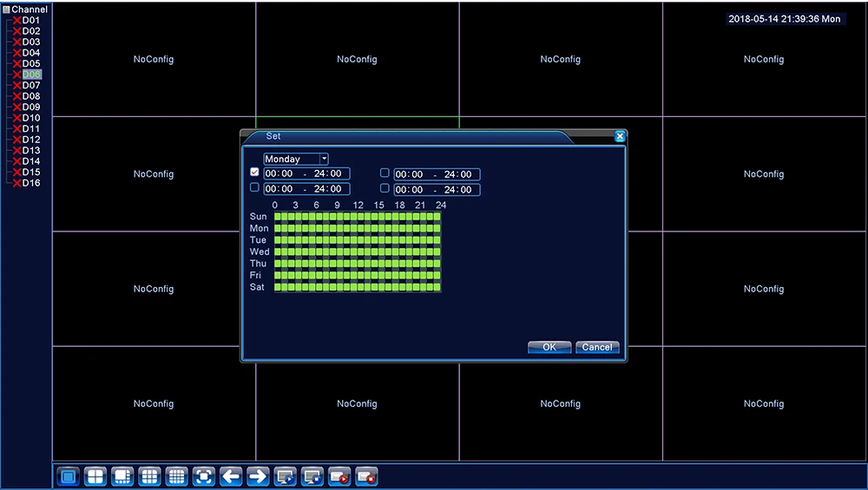Enable the bottom-right time period checkbox
Screen dimensions: 868x490
click(385, 188)
